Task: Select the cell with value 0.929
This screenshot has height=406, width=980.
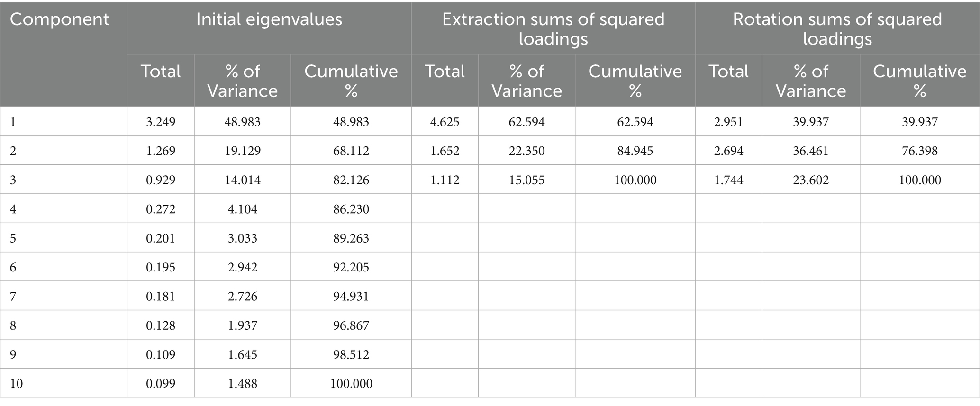Action: (161, 180)
